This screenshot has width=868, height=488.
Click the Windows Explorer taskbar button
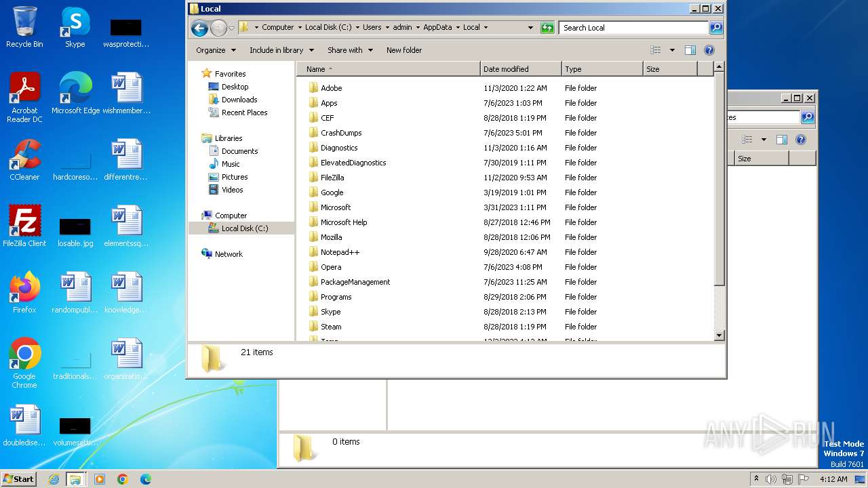point(75,479)
